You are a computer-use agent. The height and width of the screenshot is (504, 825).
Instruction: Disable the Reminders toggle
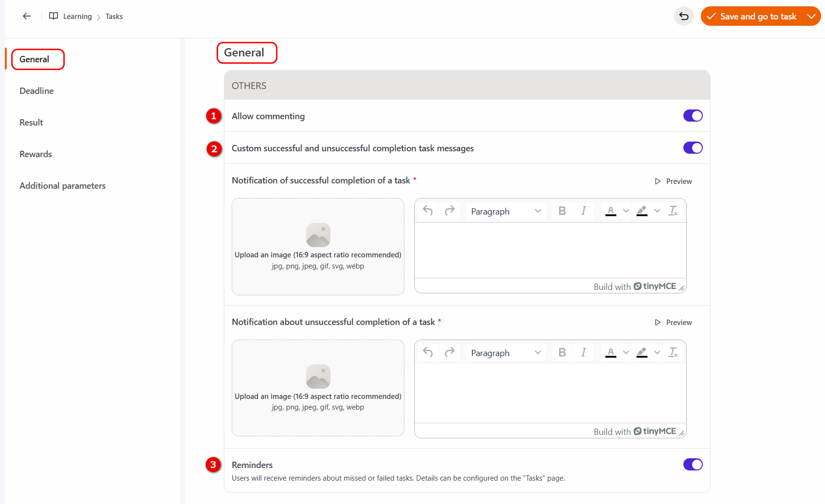tap(693, 465)
